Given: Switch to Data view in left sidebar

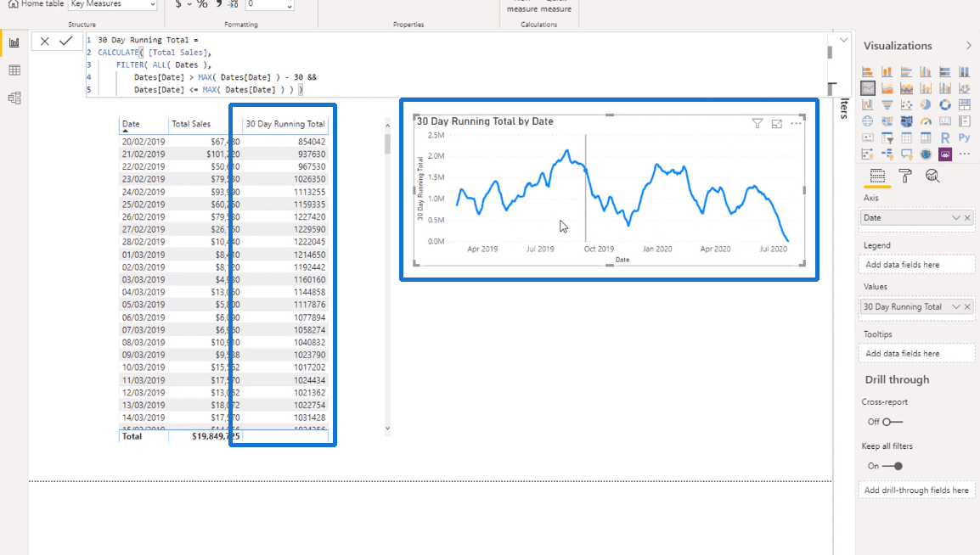Looking at the screenshot, I should pos(14,70).
